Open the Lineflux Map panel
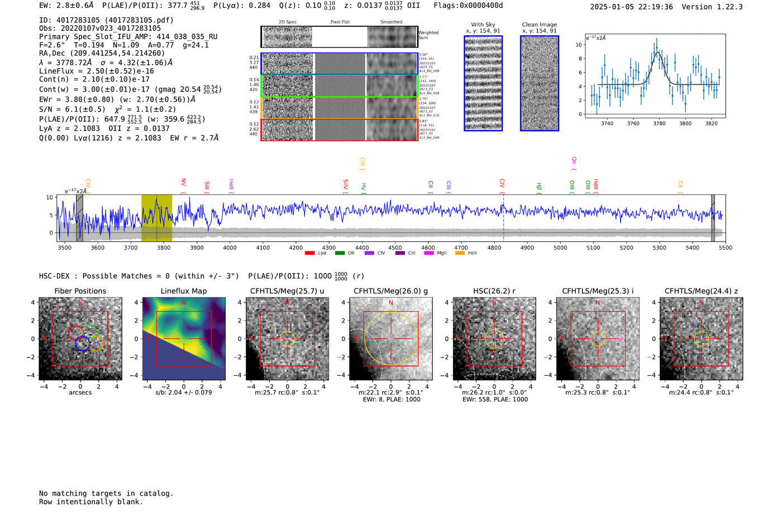This screenshot has height=532, width=782. pos(184,339)
